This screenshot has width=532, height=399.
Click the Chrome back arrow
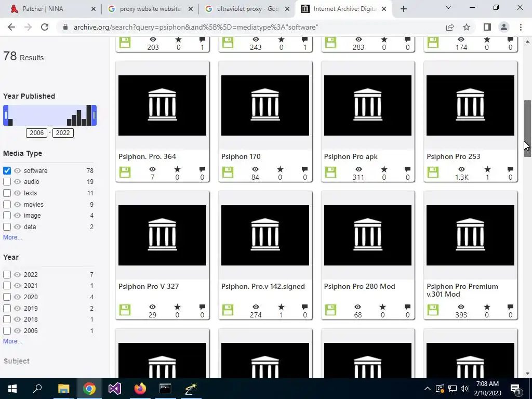click(x=11, y=27)
